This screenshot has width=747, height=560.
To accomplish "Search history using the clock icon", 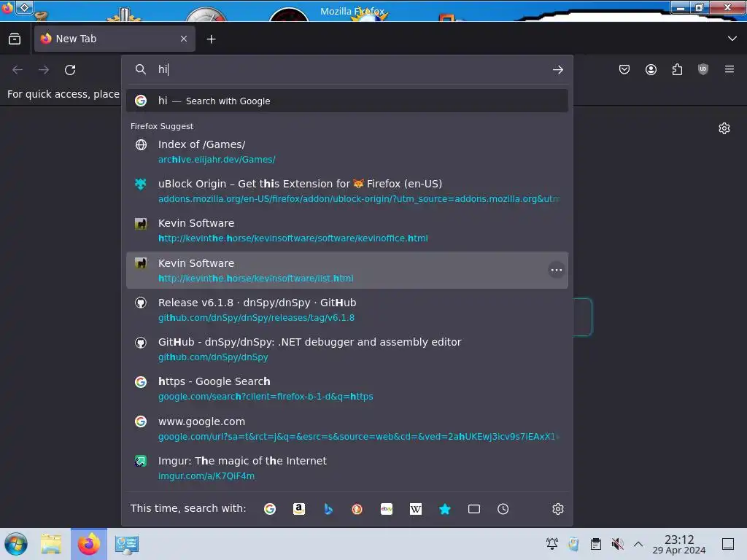I will click(503, 508).
